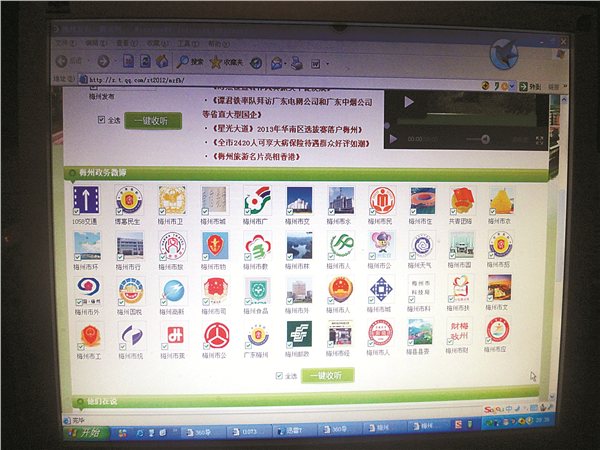Click the Refresh page icon in the toolbar
Image resolution: width=600 pixels, height=450 pixels.
(145, 61)
